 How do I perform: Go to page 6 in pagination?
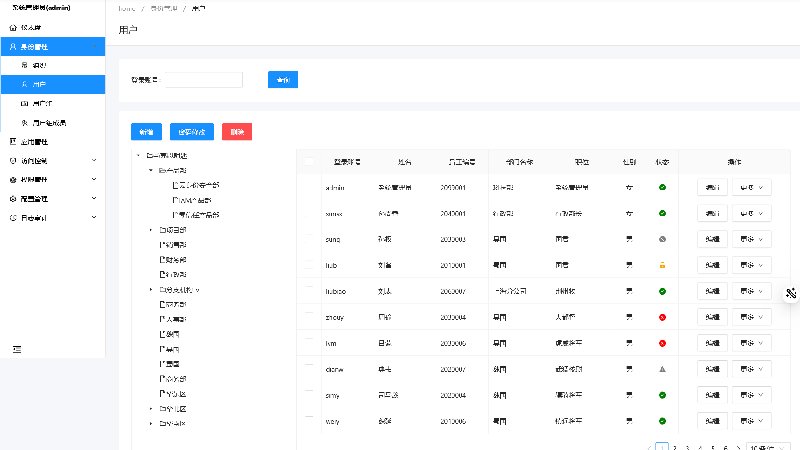(726, 447)
